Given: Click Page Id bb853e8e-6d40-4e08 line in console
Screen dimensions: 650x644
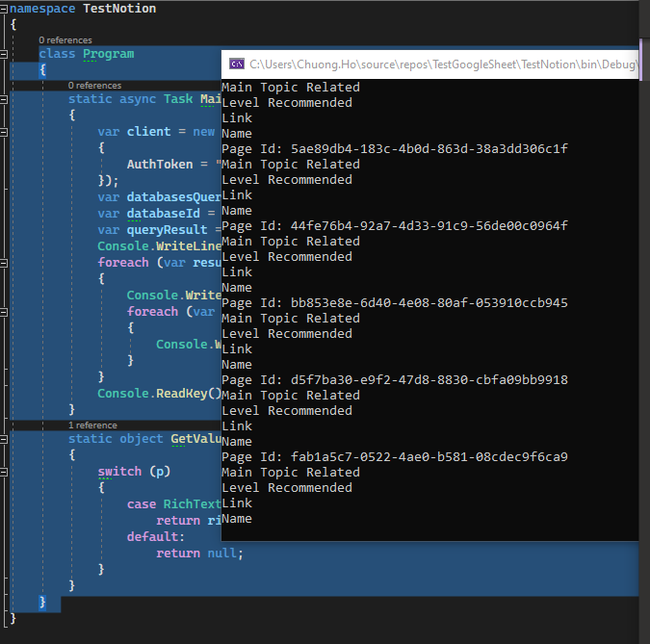Looking at the screenshot, I should (x=395, y=303).
